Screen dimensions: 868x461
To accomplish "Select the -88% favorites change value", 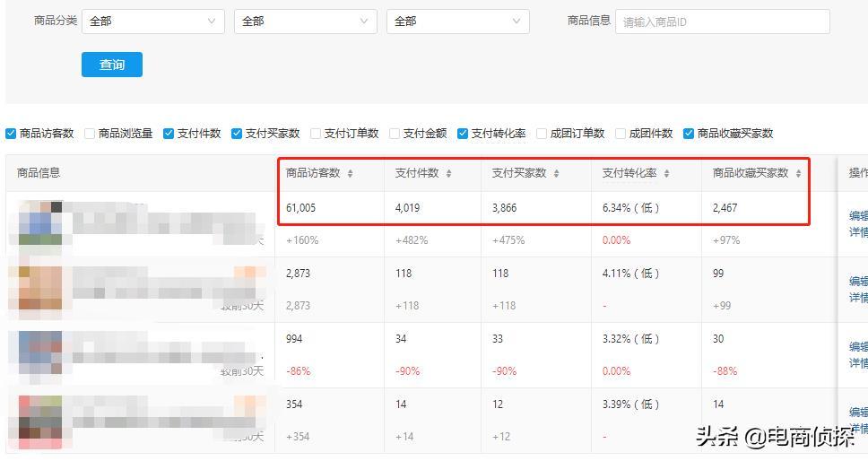I will 725,370.
